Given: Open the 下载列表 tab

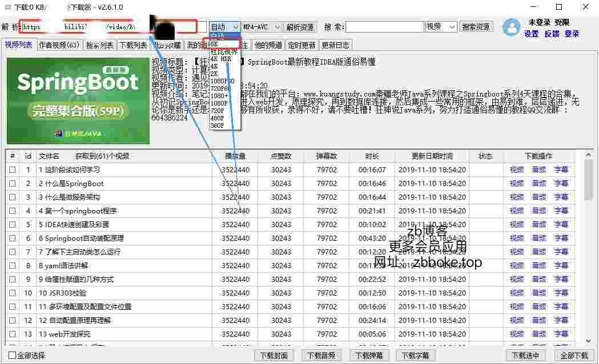Looking at the screenshot, I should pos(133,45).
